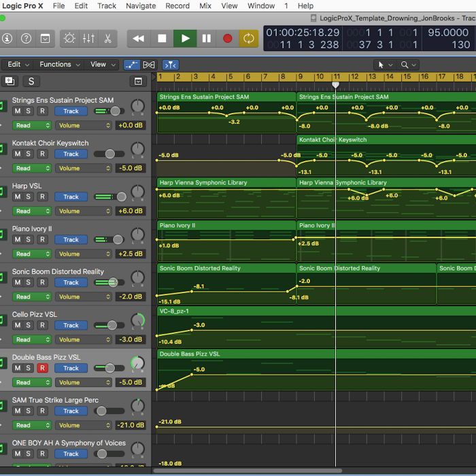Screen dimensions: 476x476
Task: Toggle the Toolbar display button
Action: click(x=46, y=39)
